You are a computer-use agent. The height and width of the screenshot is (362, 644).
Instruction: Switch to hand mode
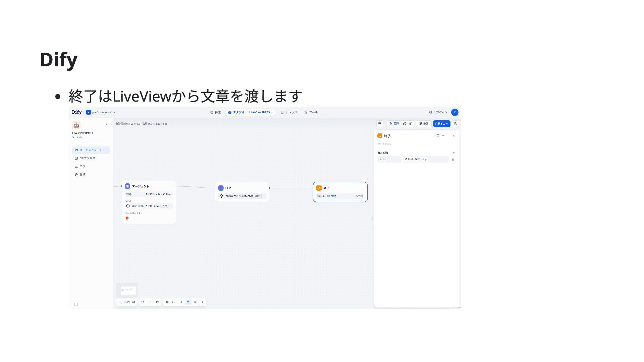pos(188,302)
